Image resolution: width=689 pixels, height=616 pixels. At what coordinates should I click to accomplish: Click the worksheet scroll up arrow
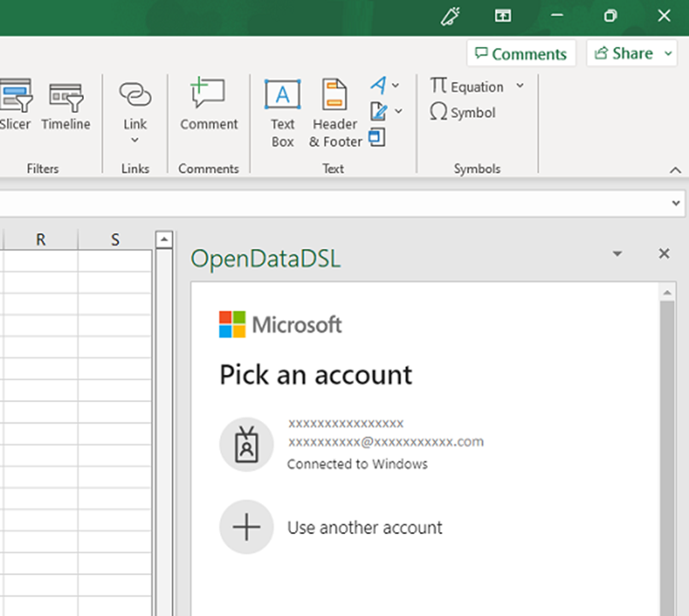(163, 240)
